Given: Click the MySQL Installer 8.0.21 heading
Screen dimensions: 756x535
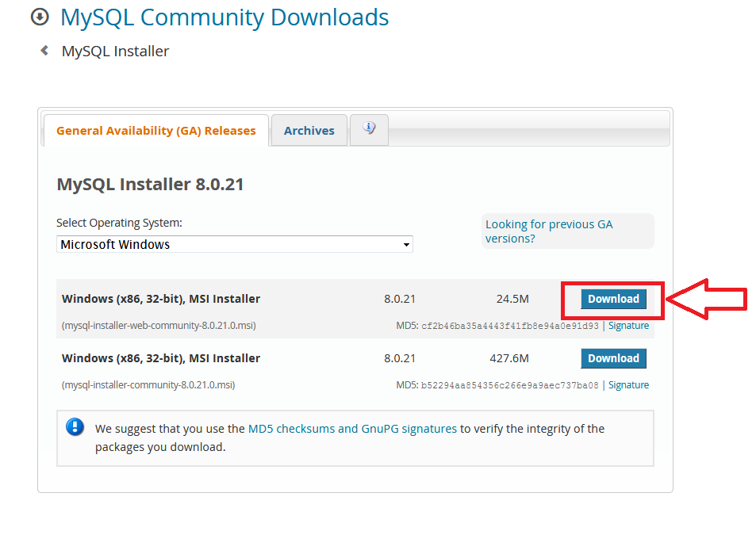Looking at the screenshot, I should coord(150,185).
